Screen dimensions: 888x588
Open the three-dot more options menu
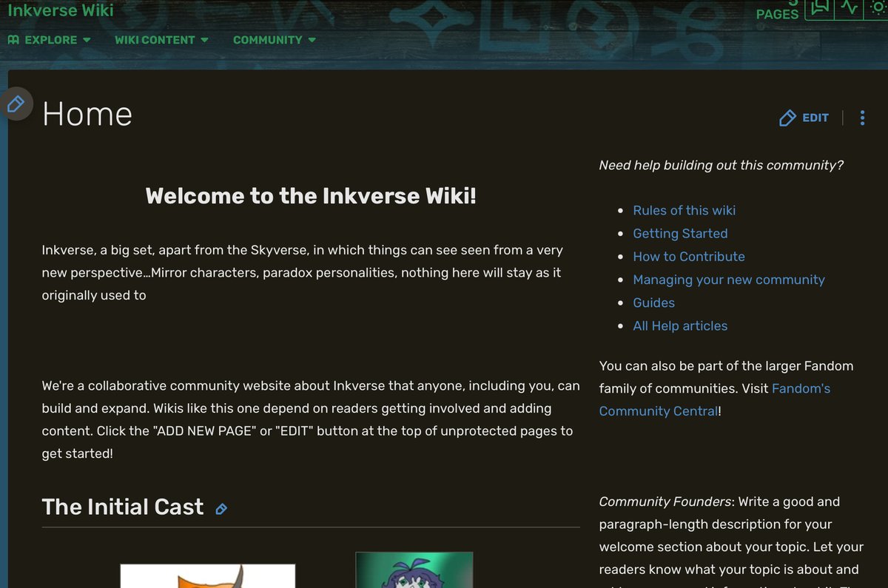(862, 118)
